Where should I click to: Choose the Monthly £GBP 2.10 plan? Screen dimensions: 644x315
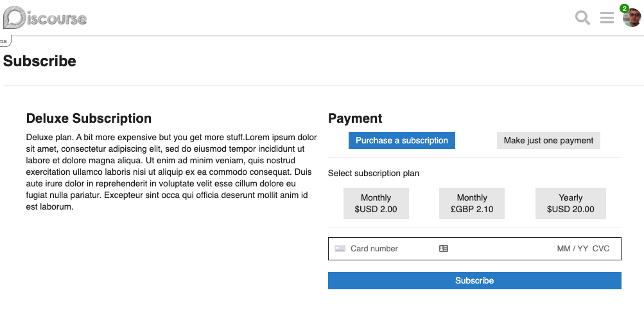click(471, 204)
